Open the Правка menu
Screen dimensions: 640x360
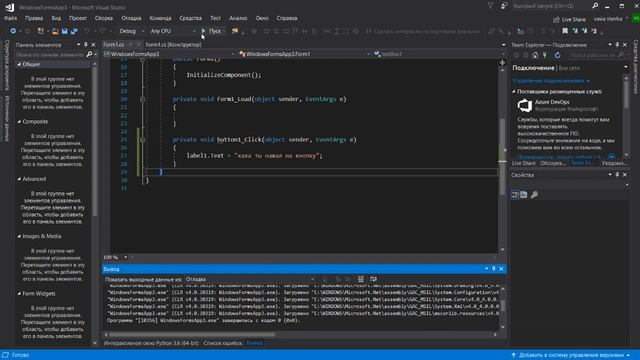33,18
